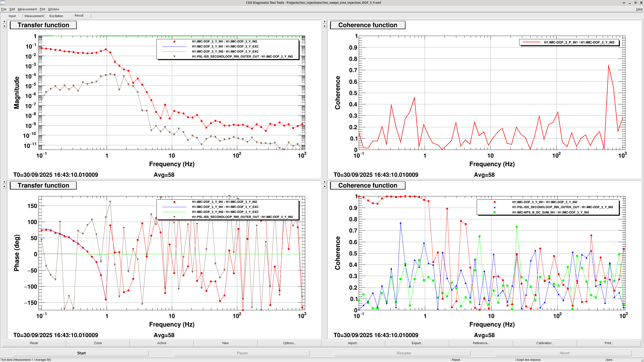Screen dimensions: 644x362
Task: Switch to the Excitation tab
Action: [x=56, y=16]
